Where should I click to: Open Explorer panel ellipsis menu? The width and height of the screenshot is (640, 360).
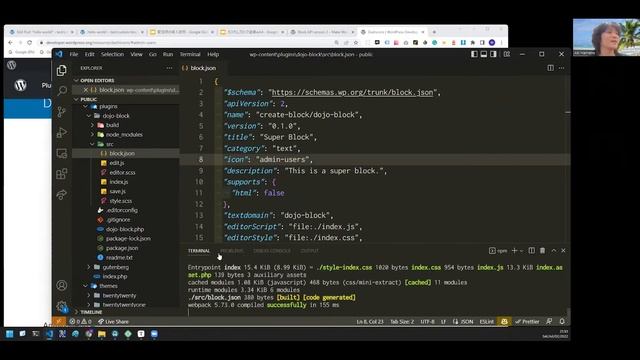(169, 68)
